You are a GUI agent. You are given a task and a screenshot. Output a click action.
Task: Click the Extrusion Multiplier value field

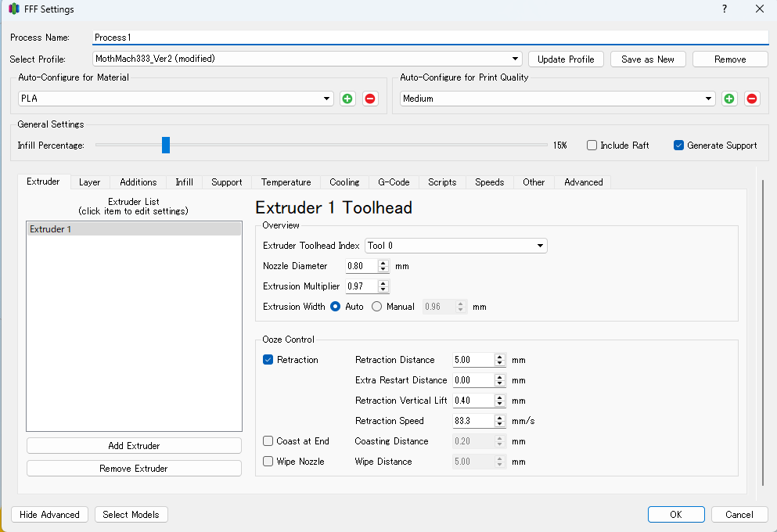(362, 286)
